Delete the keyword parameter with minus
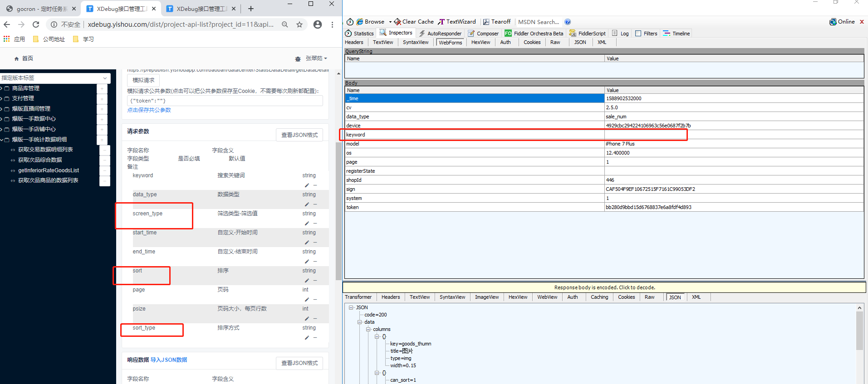Viewport: 868px width, 384px height. [315, 185]
